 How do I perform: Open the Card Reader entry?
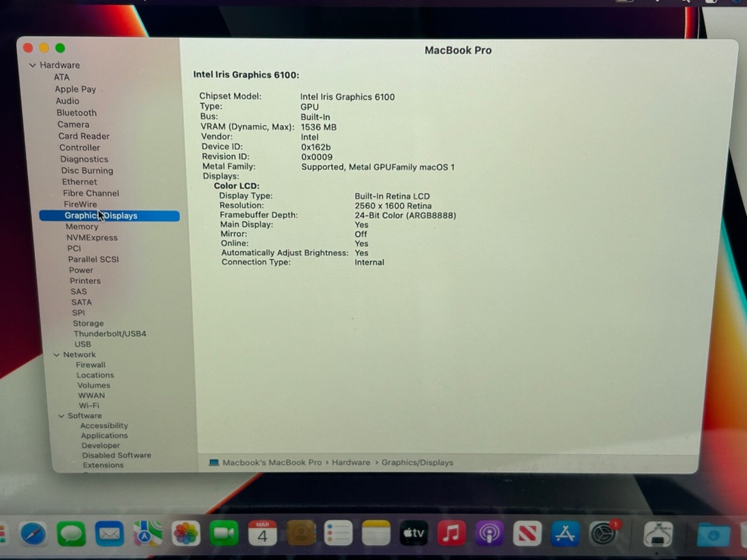[x=84, y=136]
